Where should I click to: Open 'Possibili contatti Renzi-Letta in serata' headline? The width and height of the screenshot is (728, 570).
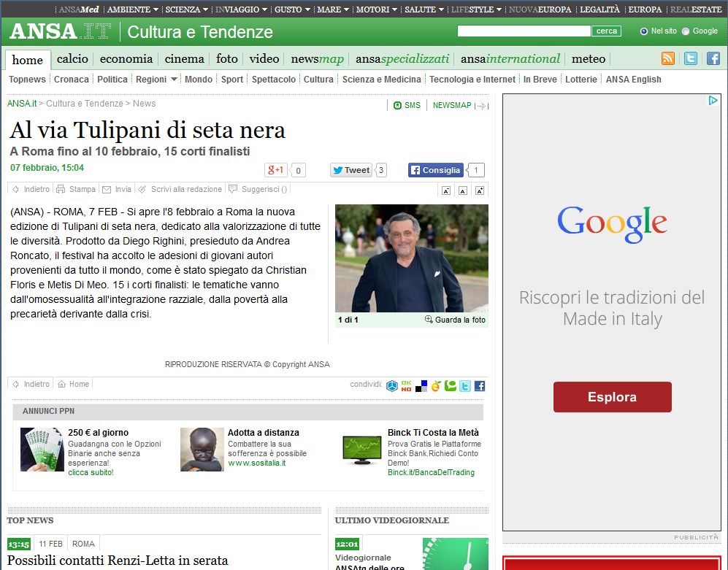point(118,561)
